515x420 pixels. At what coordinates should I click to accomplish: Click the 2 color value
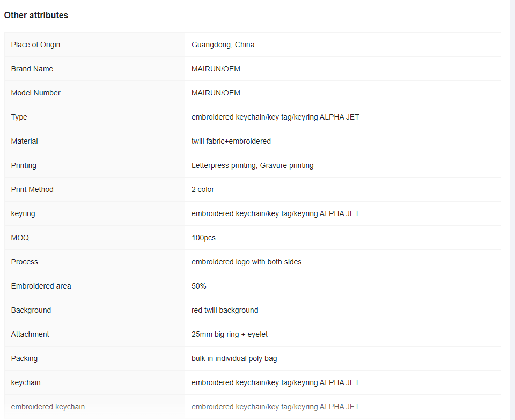tap(203, 189)
